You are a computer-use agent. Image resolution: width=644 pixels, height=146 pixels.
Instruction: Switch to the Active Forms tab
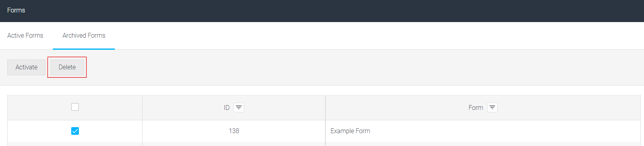[25, 35]
